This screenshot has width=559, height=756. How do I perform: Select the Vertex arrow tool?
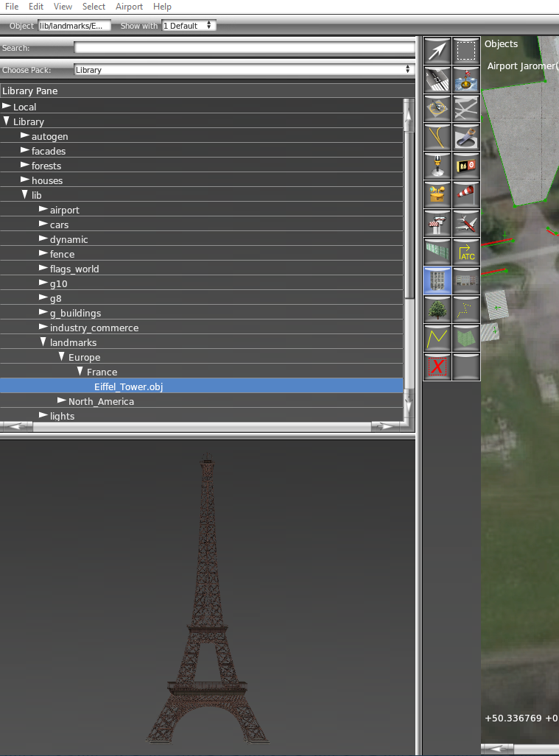[x=437, y=51]
